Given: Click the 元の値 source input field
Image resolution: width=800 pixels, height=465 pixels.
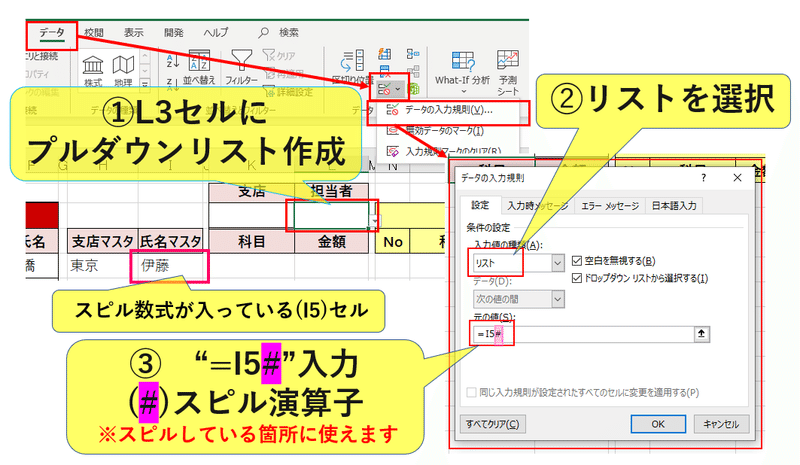Looking at the screenshot, I should point(582,334).
